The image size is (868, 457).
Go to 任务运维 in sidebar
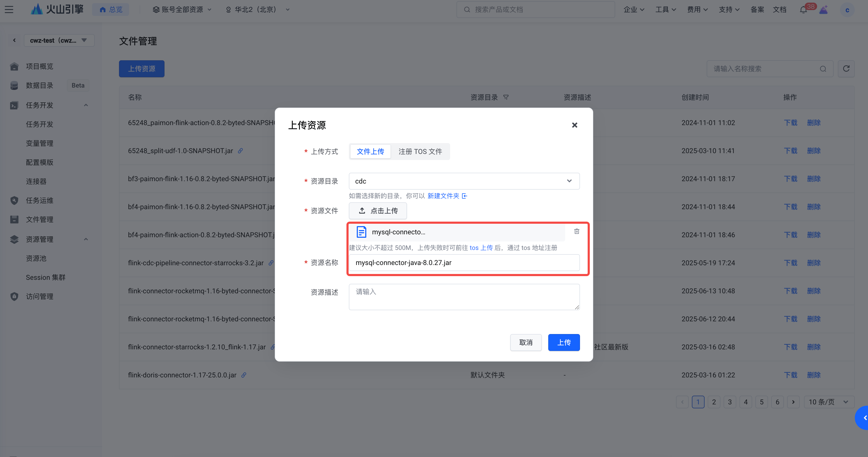click(x=39, y=200)
